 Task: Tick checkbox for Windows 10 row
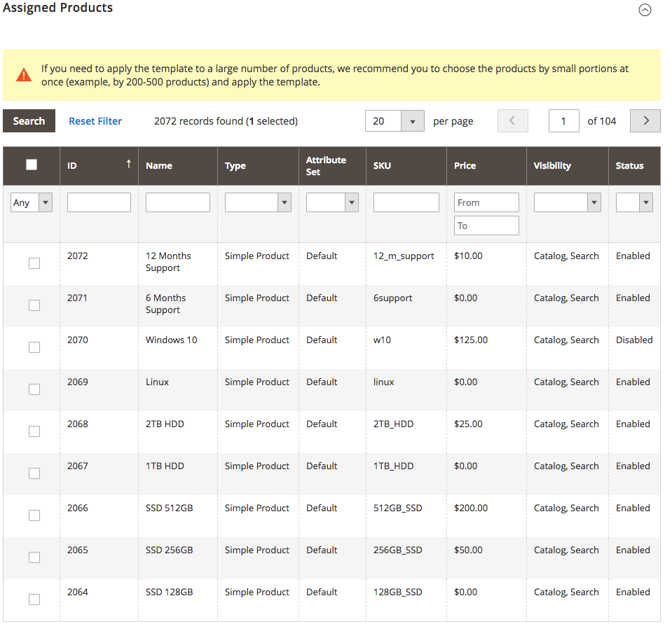click(x=34, y=347)
